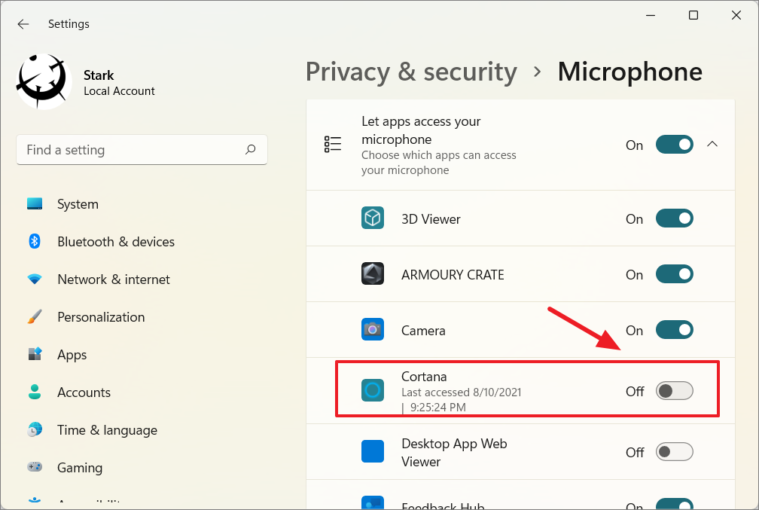Click the Camera app icon
This screenshot has height=510, width=759.
373,330
